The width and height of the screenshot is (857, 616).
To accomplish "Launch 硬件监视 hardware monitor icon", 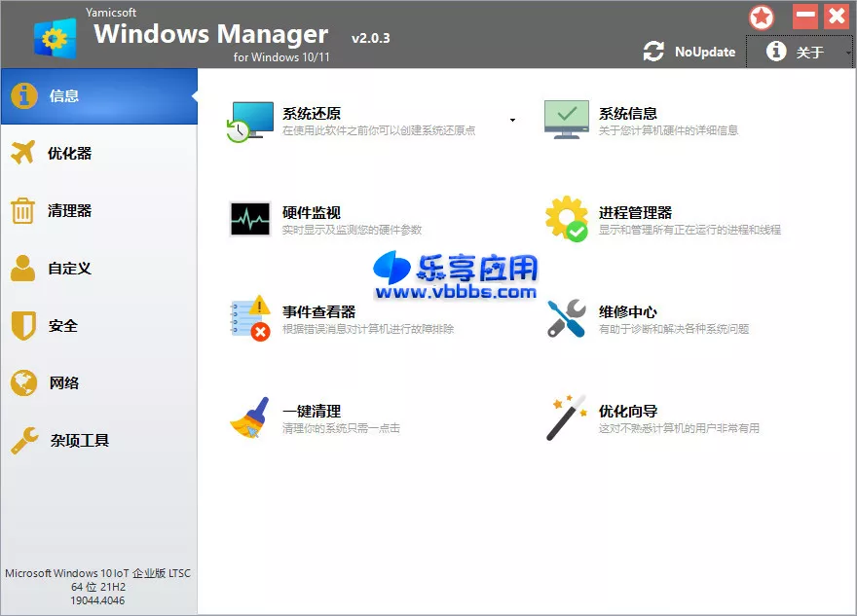I will 251,218.
